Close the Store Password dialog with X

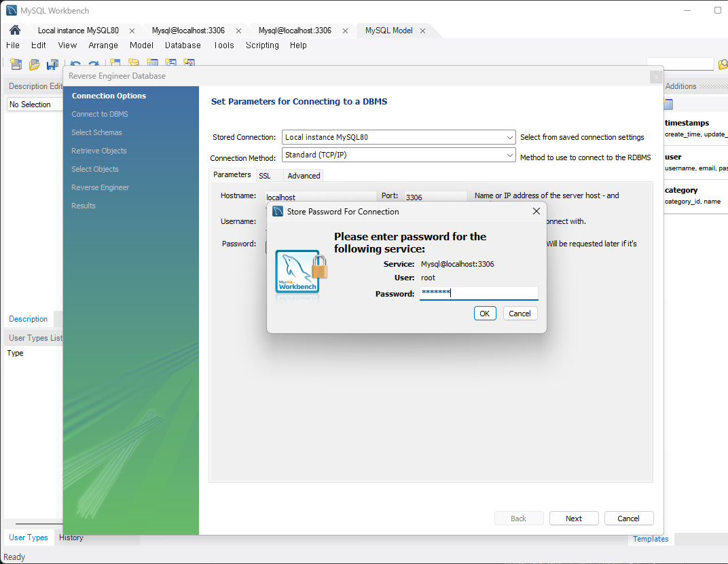point(536,211)
